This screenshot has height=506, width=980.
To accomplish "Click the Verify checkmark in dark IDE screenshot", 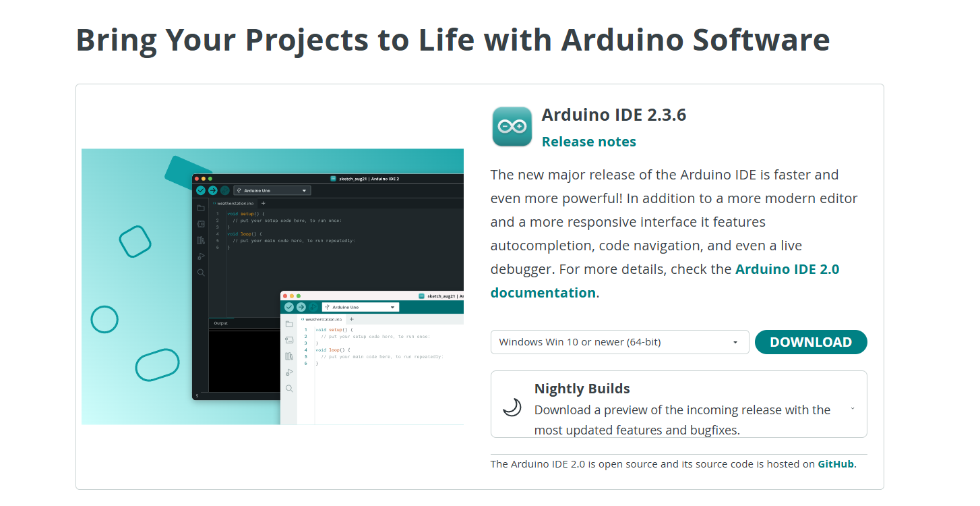I will [x=201, y=190].
